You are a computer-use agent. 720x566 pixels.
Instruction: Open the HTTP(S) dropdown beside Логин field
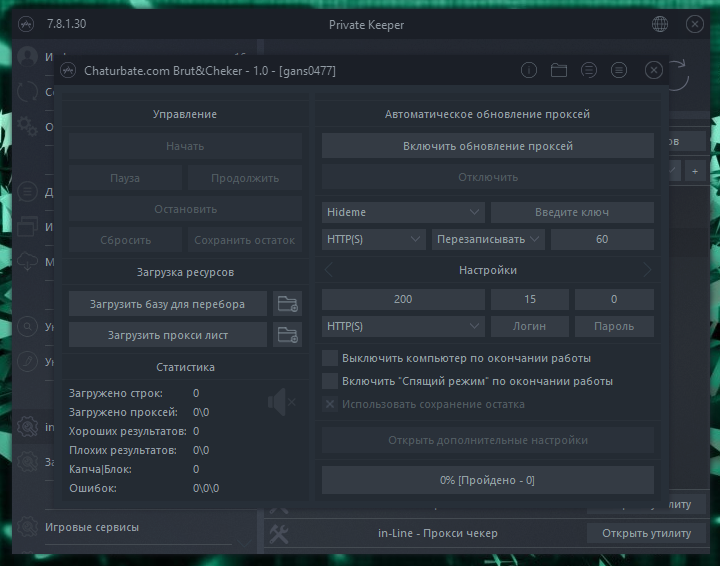(404, 326)
